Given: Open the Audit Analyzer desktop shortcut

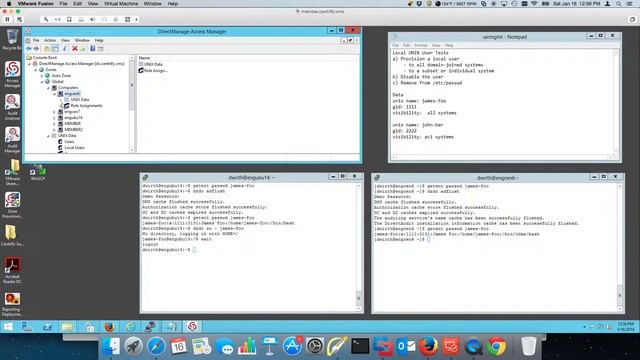Looking at the screenshot, I should [x=12, y=107].
